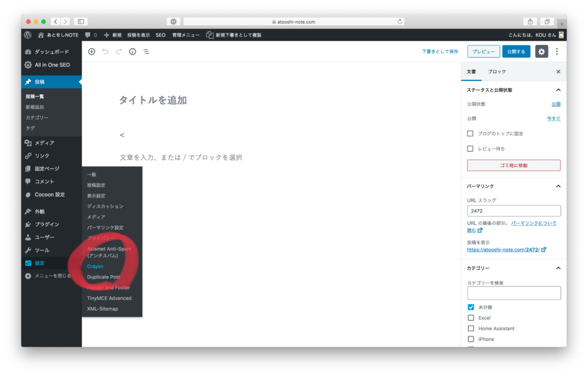Click the add block plus icon
The image size is (588, 375).
(x=91, y=52)
